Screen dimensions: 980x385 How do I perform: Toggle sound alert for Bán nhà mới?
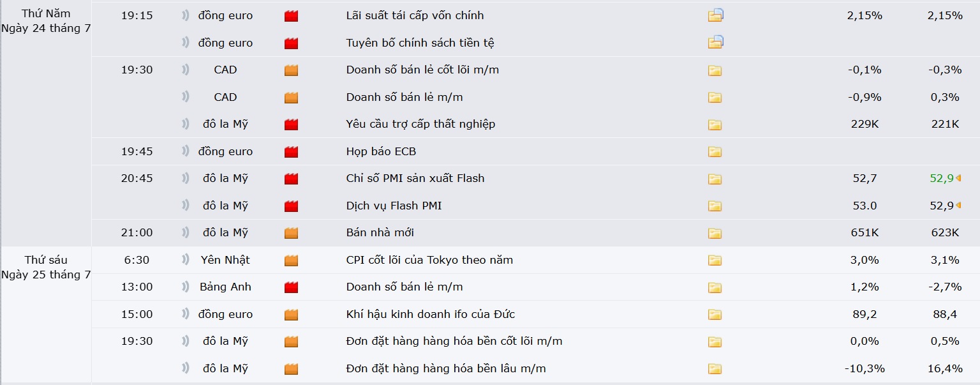click(186, 232)
